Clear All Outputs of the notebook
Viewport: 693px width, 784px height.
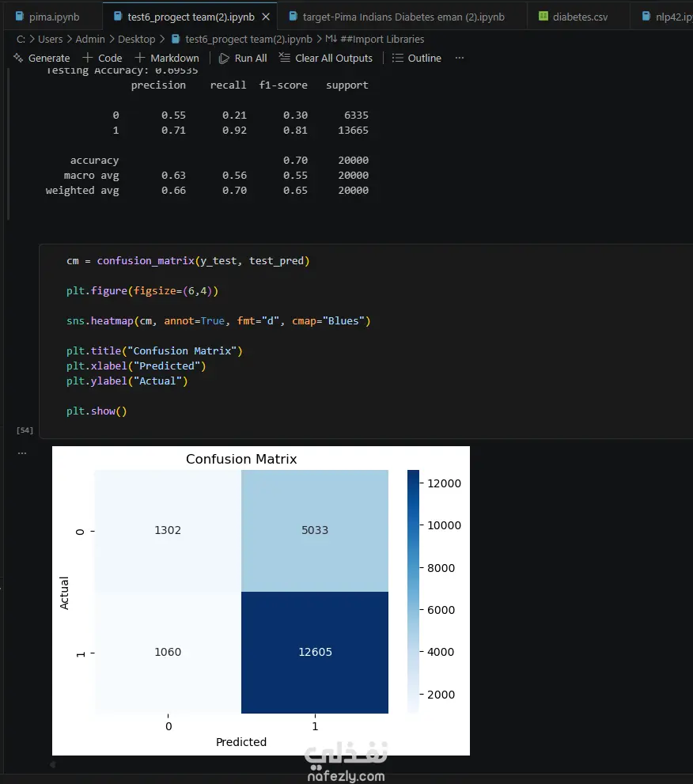325,58
